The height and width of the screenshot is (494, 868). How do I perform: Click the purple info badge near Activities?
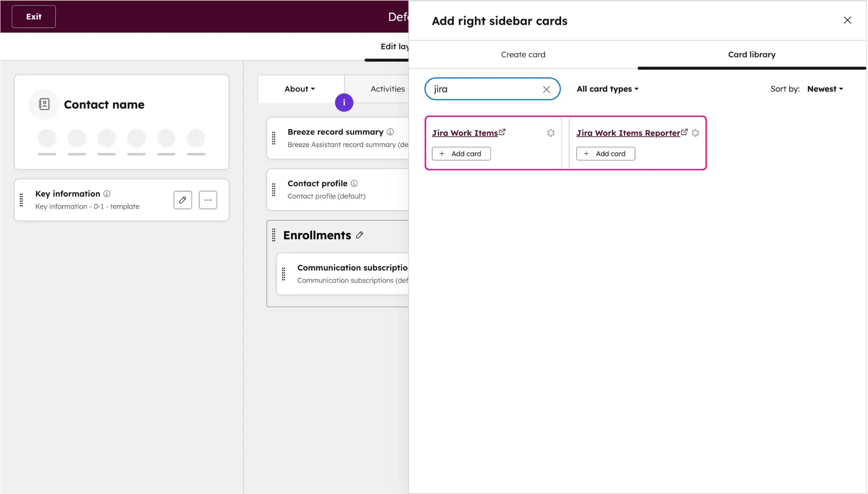(344, 102)
